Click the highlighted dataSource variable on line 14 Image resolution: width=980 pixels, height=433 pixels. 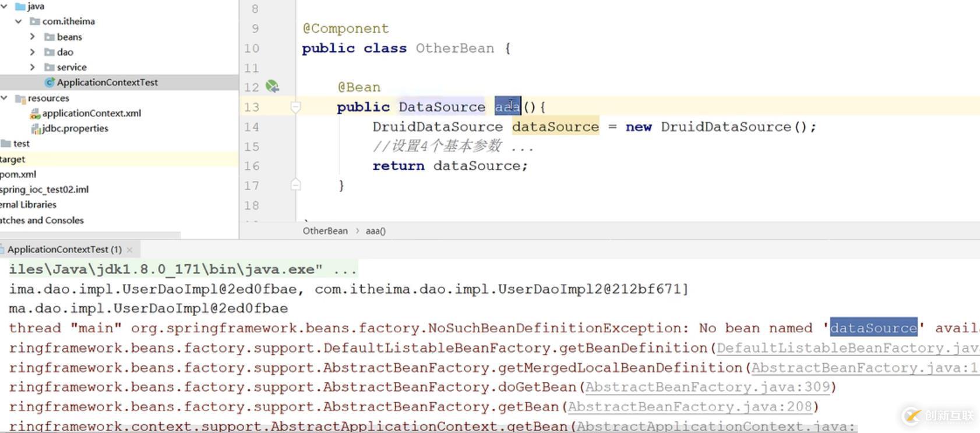click(x=555, y=127)
